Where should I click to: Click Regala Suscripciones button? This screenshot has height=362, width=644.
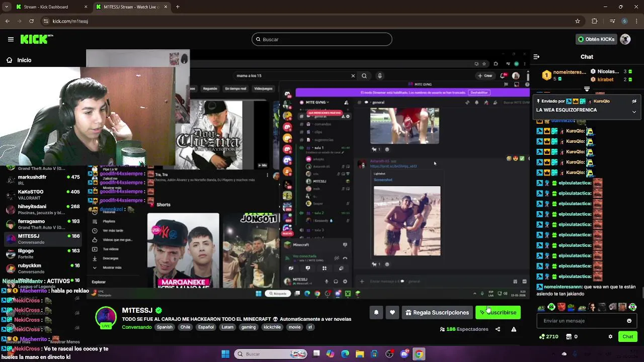437,312
